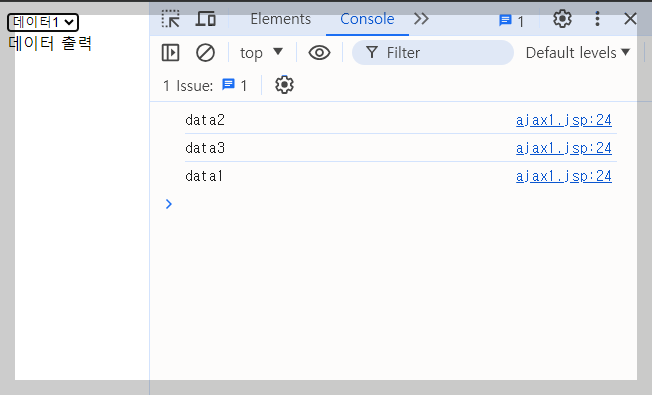Image resolution: width=652 pixels, height=395 pixels.
Task: Click the 데이터 출력 text
Action: (50, 43)
